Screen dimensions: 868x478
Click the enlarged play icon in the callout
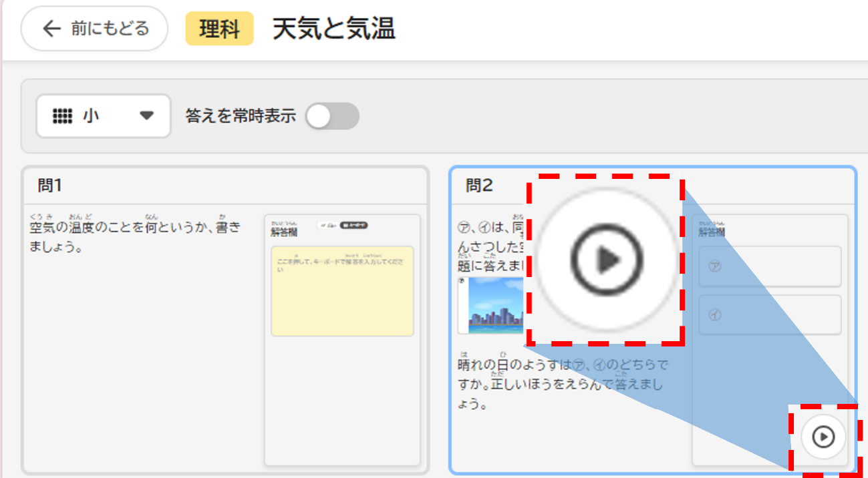click(x=606, y=260)
